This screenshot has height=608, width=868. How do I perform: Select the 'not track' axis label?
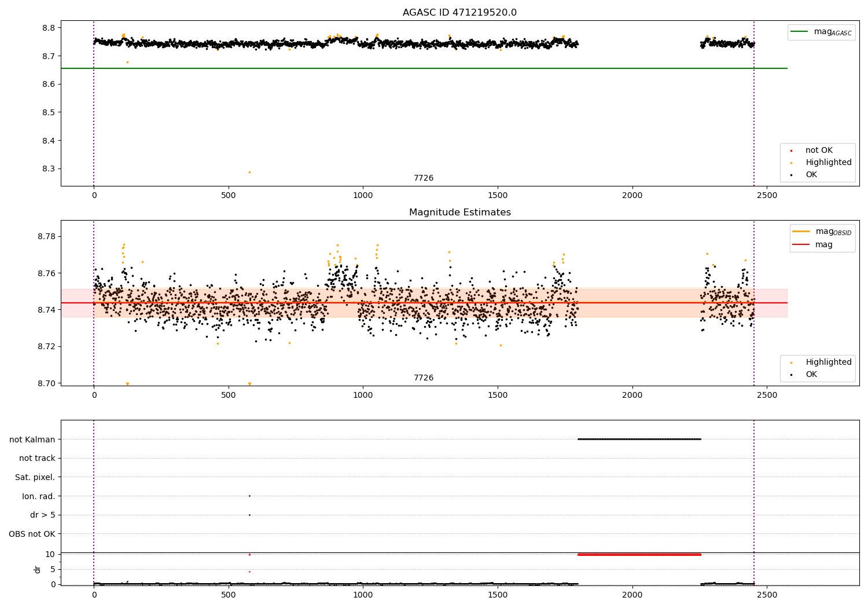pyautogui.click(x=37, y=458)
